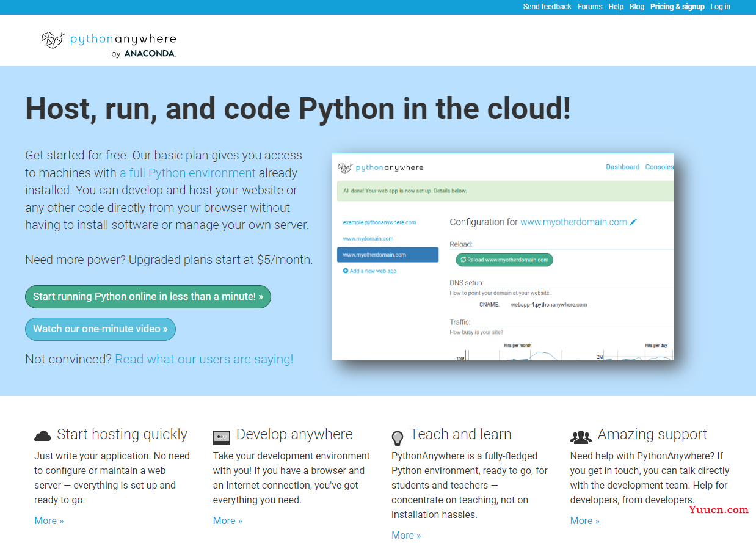Open the 'Read what our users are saying!' link

[204, 359]
